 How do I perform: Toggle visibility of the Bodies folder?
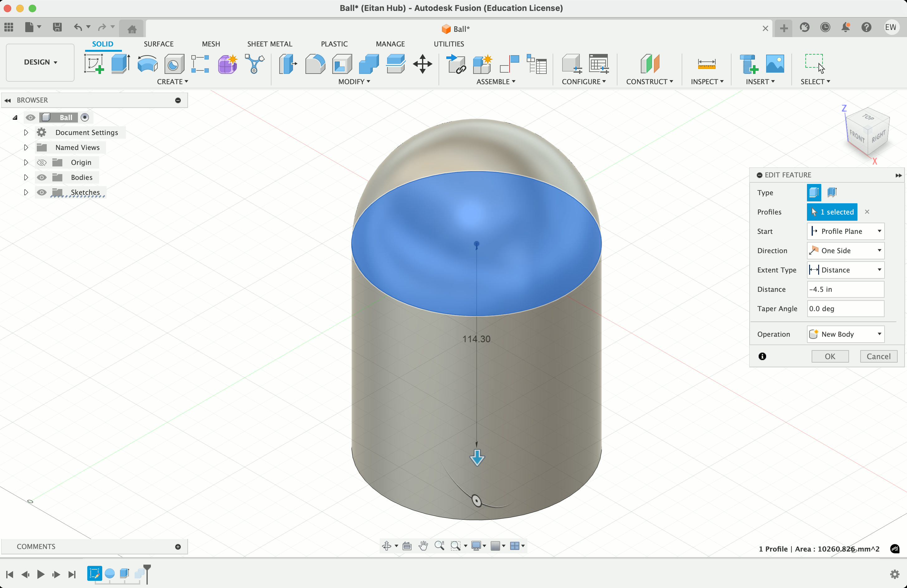pyautogui.click(x=41, y=177)
